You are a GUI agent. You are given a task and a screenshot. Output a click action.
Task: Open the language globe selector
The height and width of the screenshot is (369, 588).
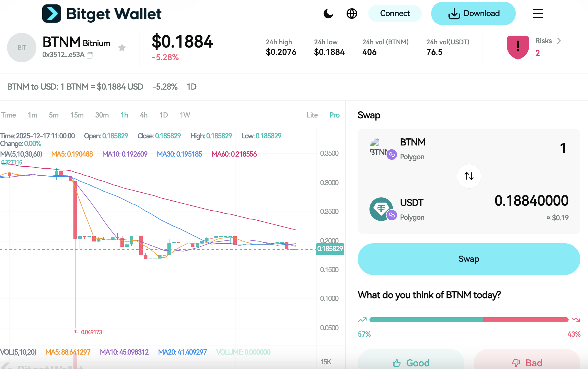tap(352, 14)
